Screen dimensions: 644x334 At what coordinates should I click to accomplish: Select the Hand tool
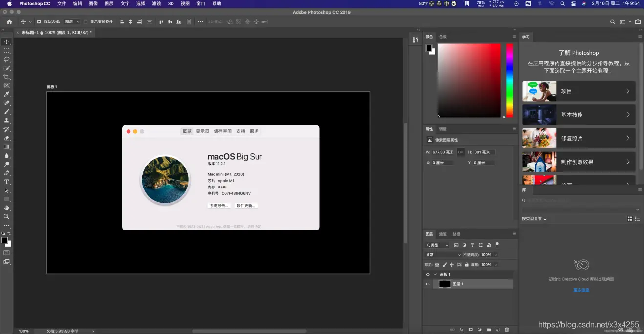7,208
